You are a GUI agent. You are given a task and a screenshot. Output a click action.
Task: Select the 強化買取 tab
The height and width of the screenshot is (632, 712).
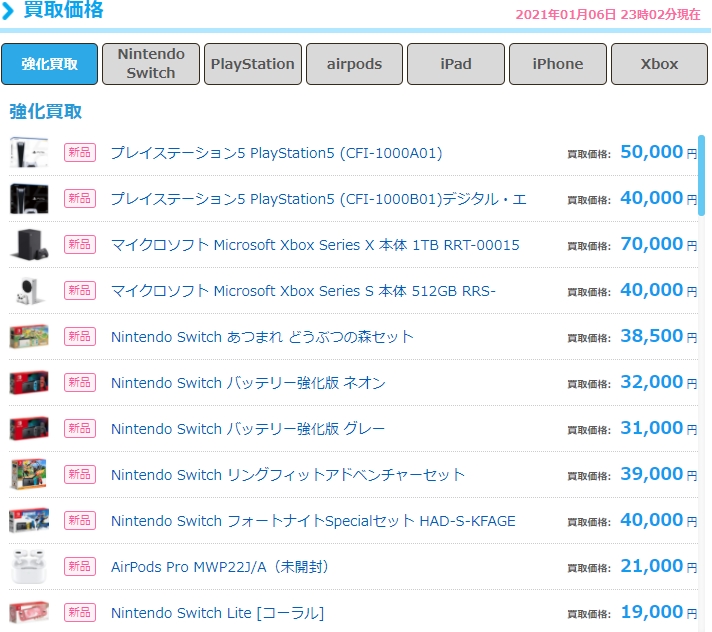tap(50, 64)
